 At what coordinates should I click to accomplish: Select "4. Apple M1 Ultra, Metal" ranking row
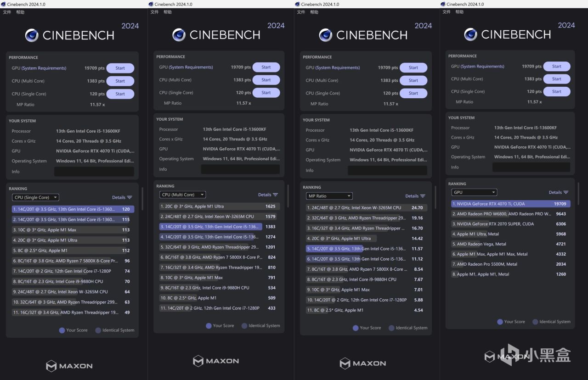coord(511,234)
